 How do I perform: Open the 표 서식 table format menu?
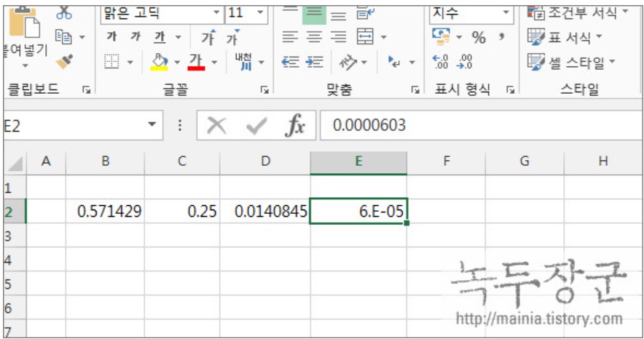click(565, 37)
